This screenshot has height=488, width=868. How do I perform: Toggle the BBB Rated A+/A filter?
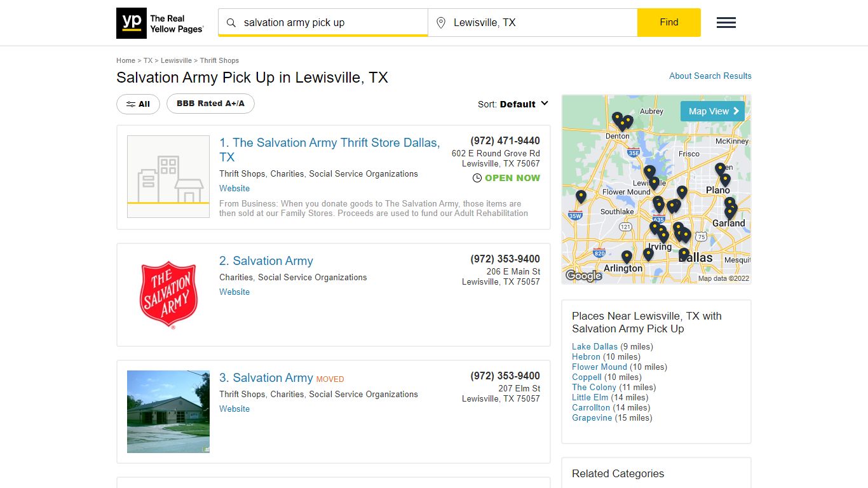(x=210, y=104)
